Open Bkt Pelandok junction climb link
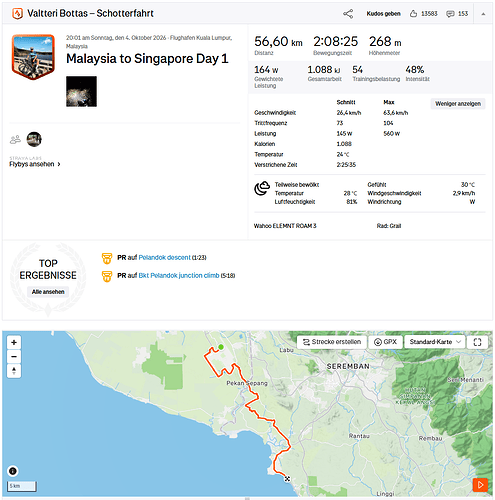Screen dimensions: 495x500 point(179,275)
